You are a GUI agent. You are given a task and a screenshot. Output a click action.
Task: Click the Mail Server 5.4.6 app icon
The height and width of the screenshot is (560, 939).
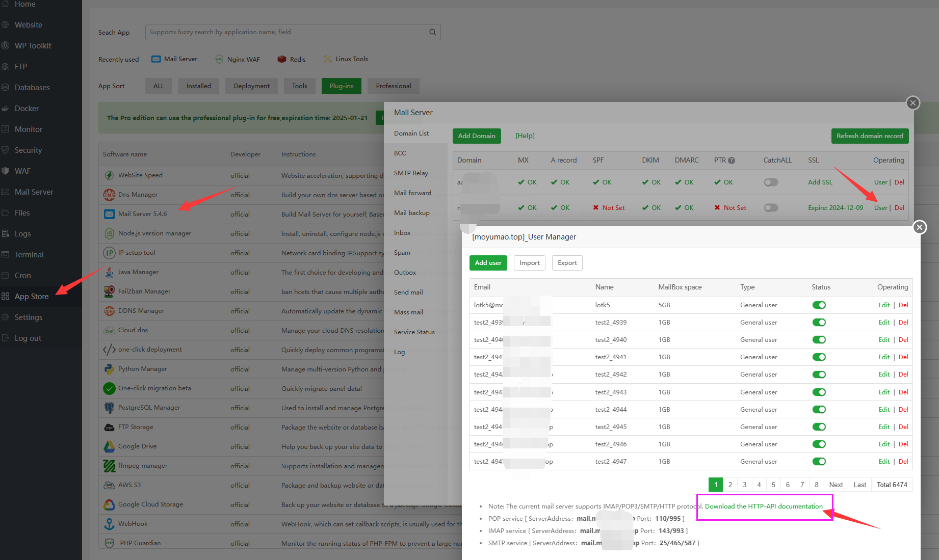coord(109,214)
